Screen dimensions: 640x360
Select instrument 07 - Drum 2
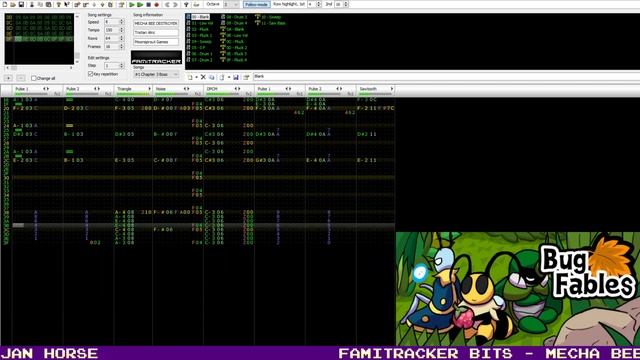[200, 60]
